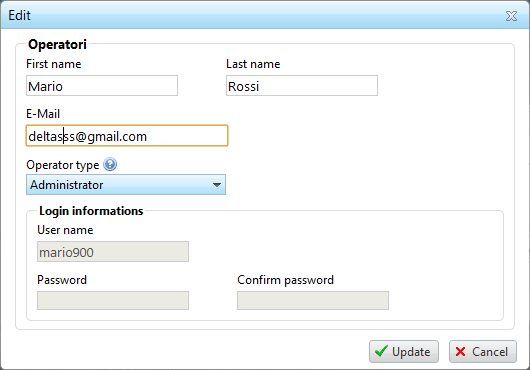Click the empty Password field
This screenshot has height=370, width=530.
point(113,300)
